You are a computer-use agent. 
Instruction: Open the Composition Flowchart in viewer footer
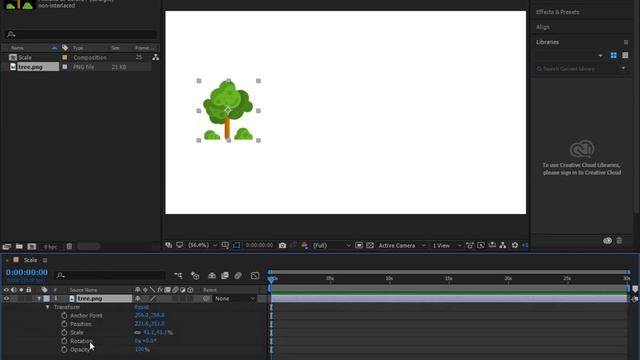[x=503, y=245]
